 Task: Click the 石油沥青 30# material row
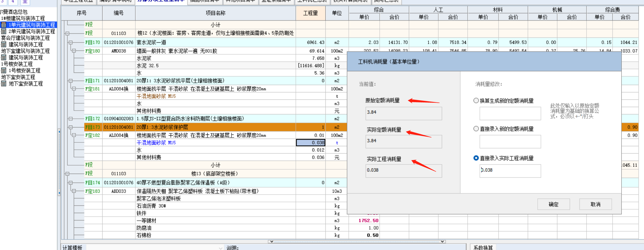coord(215,206)
